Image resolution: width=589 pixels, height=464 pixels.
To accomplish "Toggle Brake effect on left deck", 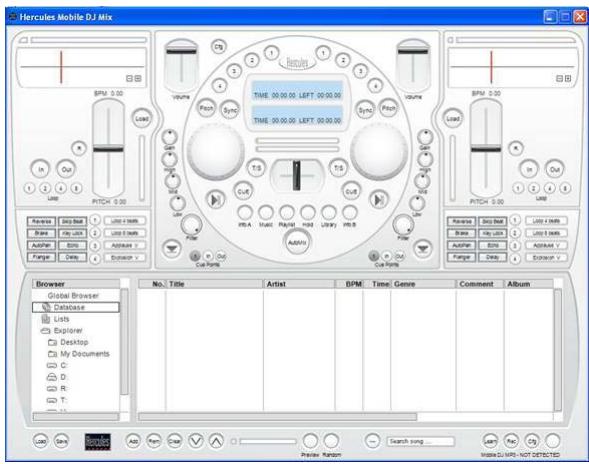I will point(41,233).
